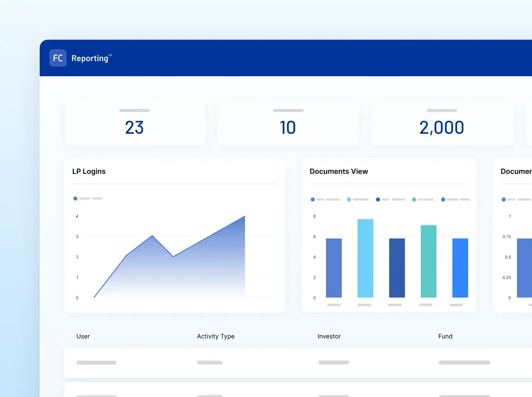Screen dimensions: 532x397
Task: Switch to the Documents View panel
Action: point(339,171)
